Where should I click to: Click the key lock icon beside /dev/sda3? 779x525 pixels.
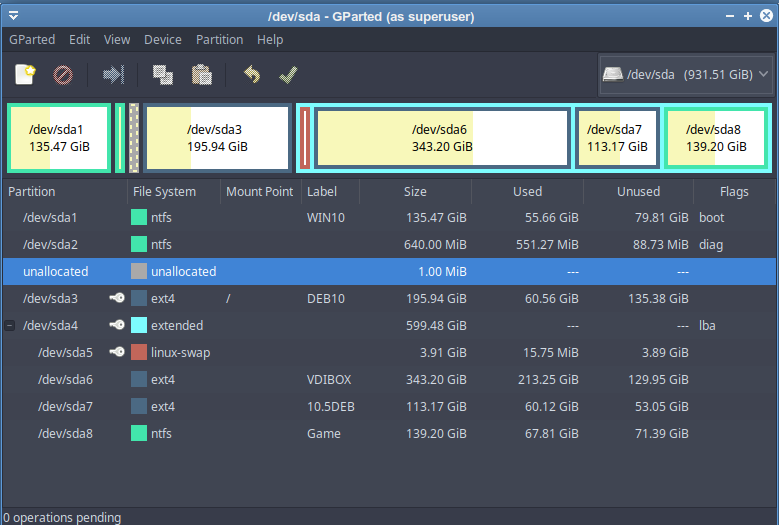117,298
